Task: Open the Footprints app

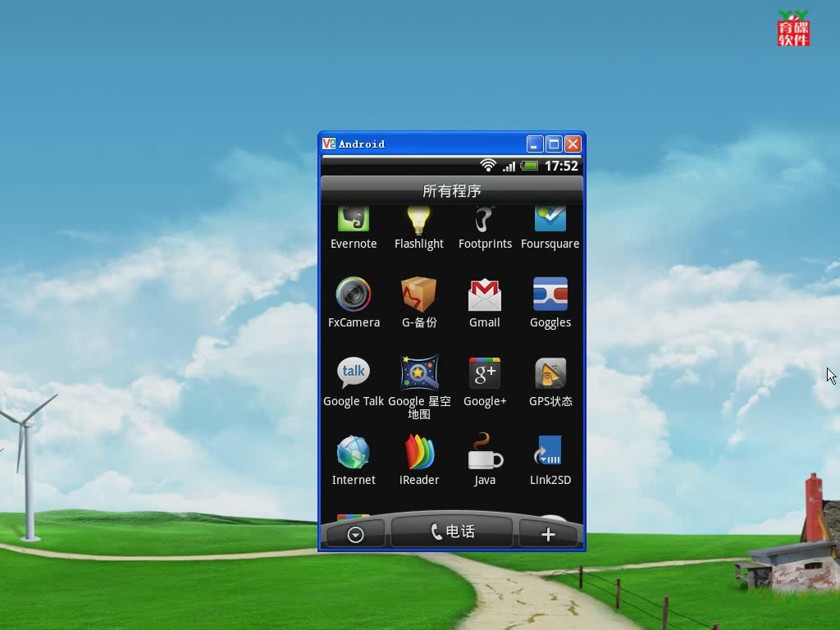Action: coord(485,229)
